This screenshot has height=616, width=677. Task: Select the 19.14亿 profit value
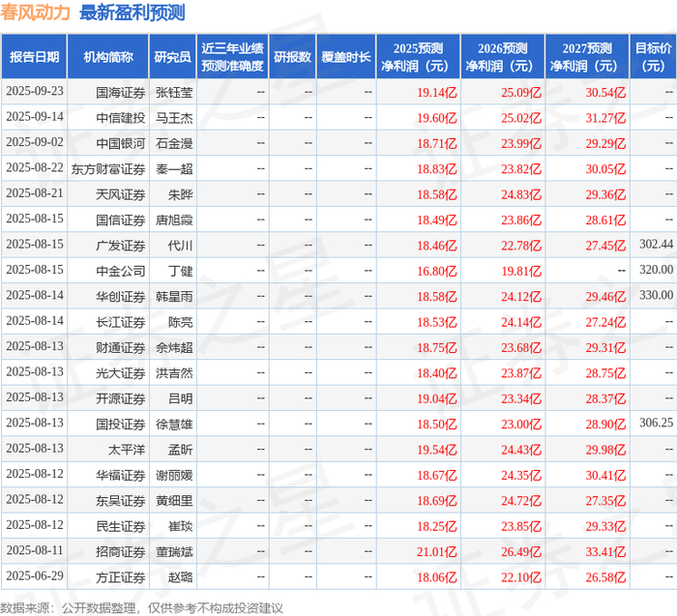click(436, 93)
